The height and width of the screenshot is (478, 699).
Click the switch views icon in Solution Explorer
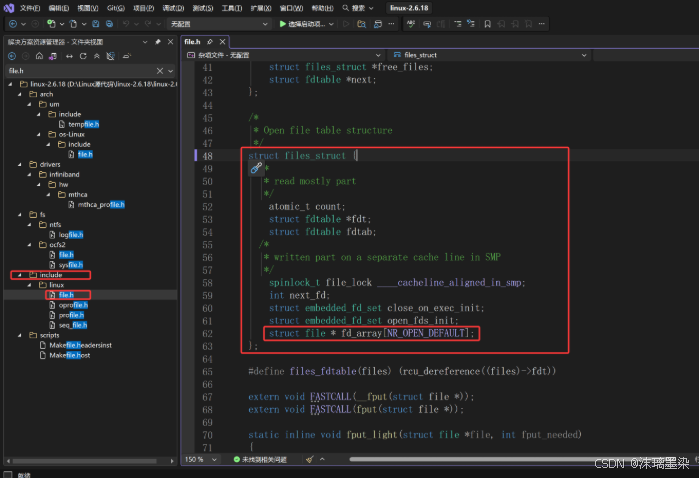(53, 56)
